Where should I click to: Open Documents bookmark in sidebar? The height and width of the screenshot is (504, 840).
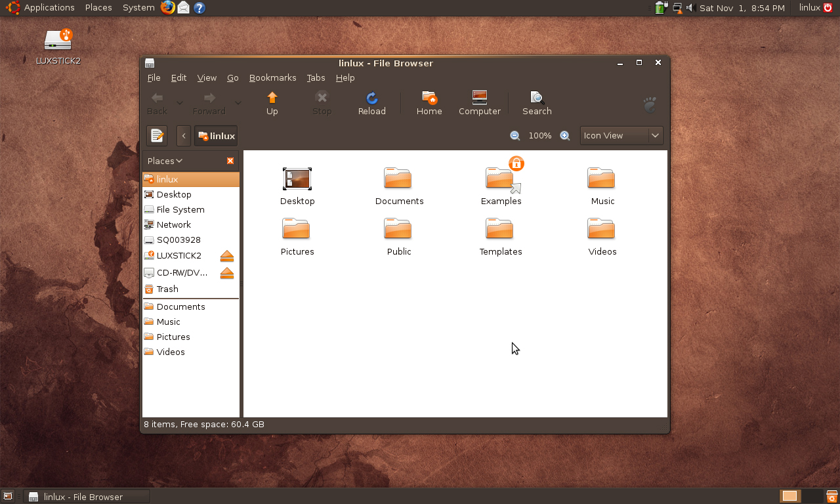pos(191,306)
